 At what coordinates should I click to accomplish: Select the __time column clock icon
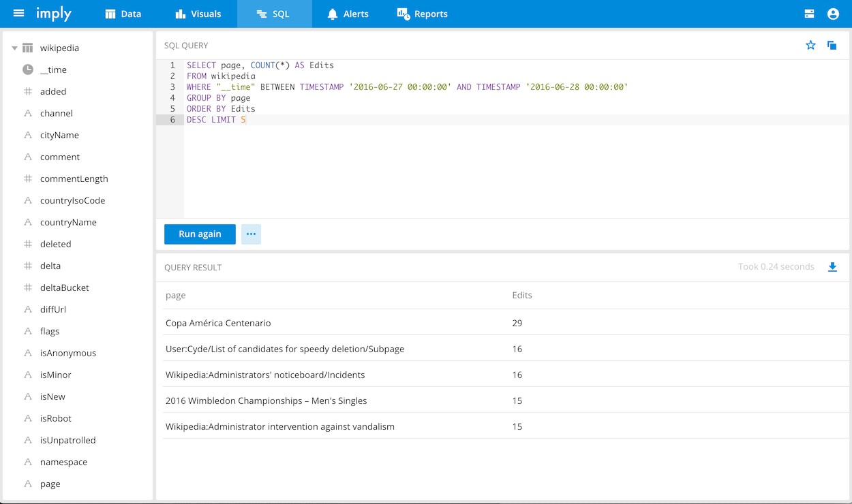tap(28, 69)
